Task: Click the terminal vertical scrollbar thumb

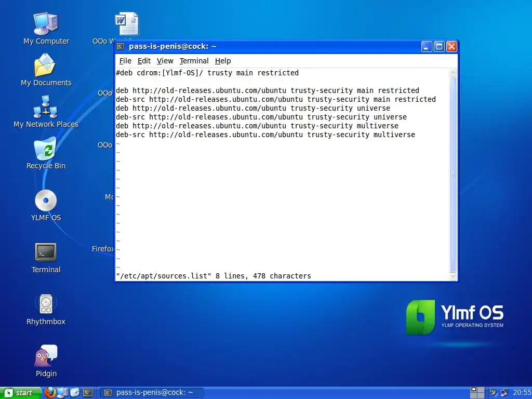Action: pyautogui.click(x=453, y=175)
